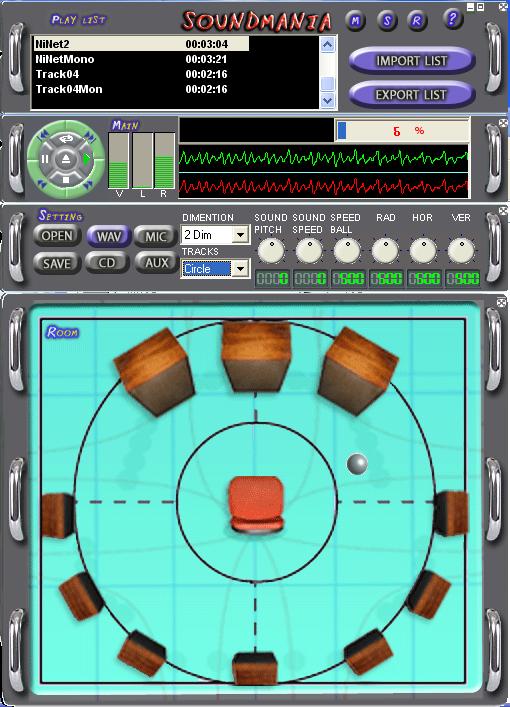
Task: Select the large upper-right speaker
Action: (358, 371)
